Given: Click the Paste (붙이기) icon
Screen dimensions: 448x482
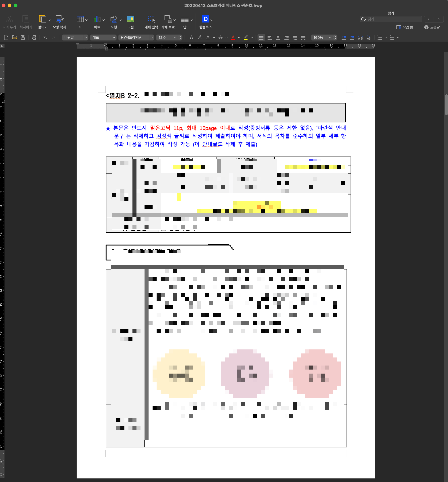Looking at the screenshot, I should pyautogui.click(x=42, y=19).
